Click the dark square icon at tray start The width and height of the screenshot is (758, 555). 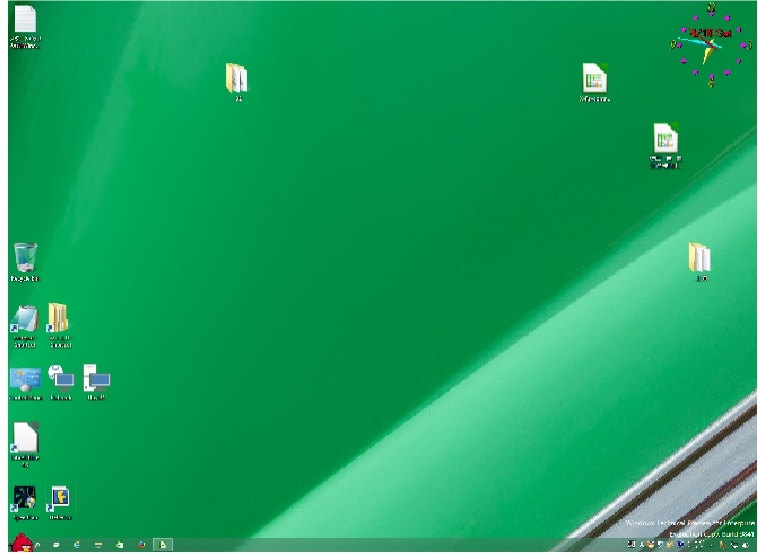[x=631, y=544]
